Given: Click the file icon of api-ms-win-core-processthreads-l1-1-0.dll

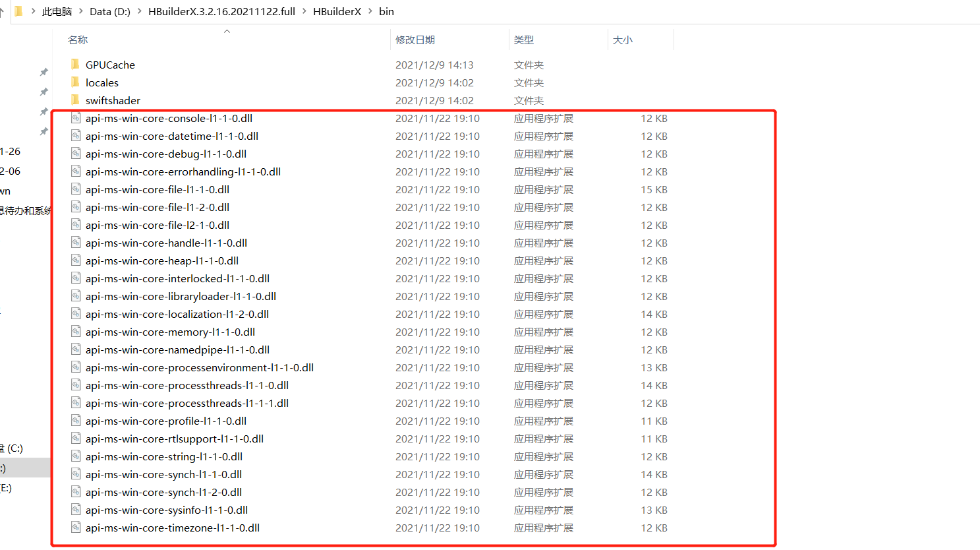Looking at the screenshot, I should pyautogui.click(x=76, y=385).
